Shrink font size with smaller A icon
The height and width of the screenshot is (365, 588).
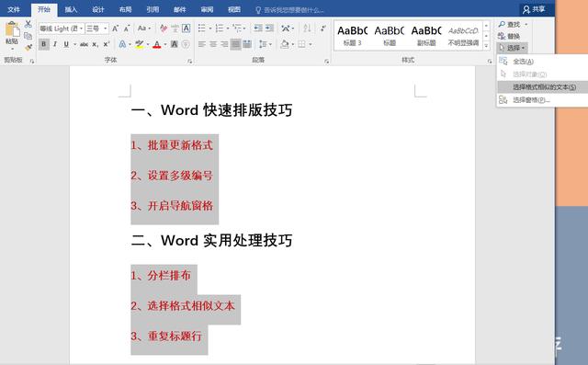click(x=127, y=29)
